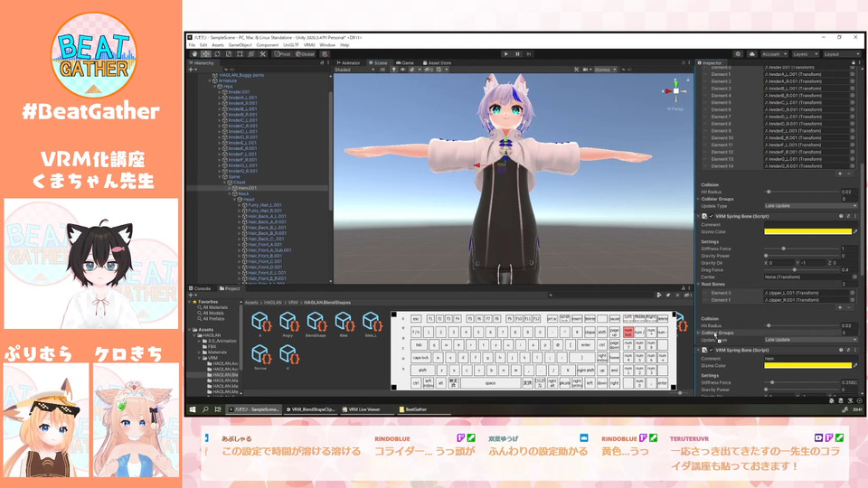The image size is (868, 488).
Task: Select the Transform tool in Unity toolbar
Action: pyautogui.click(x=251, y=54)
